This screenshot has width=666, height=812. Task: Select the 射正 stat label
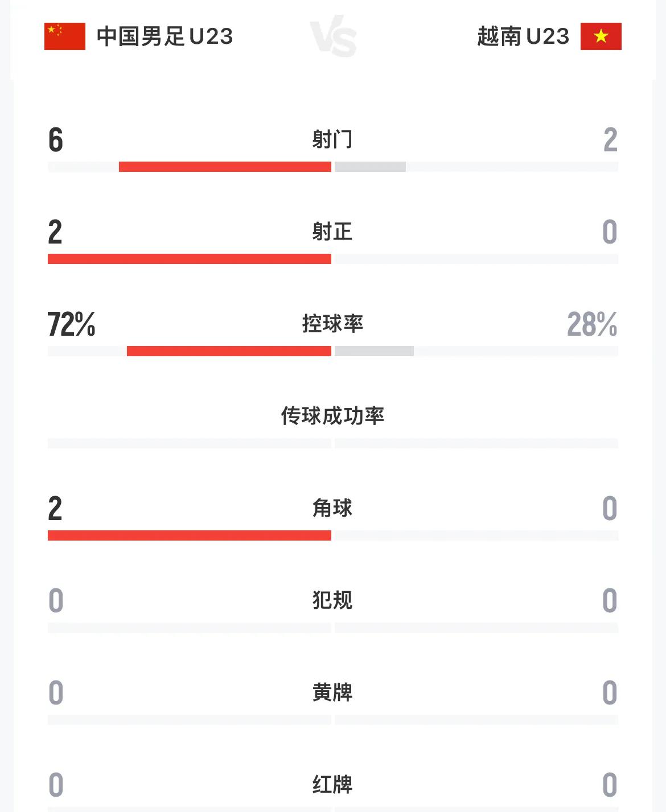pyautogui.click(x=332, y=232)
